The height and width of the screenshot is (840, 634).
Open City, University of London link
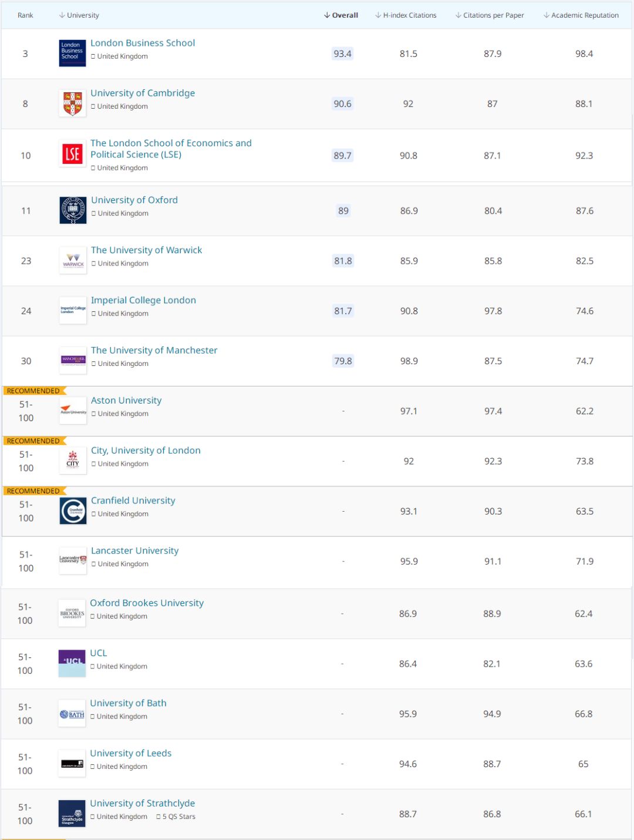[146, 451]
